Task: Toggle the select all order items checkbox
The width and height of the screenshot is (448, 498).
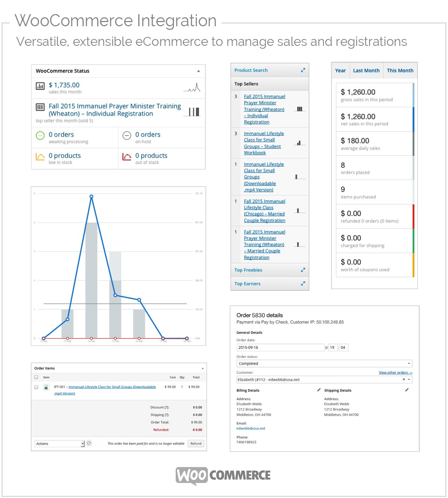Action: (x=36, y=377)
